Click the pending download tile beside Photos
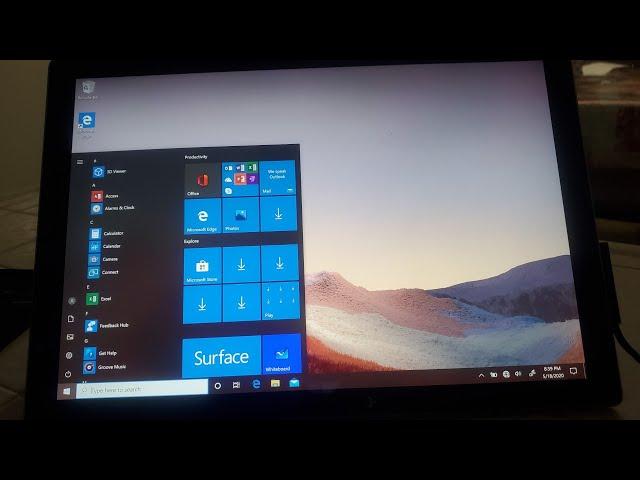The height and width of the screenshot is (480, 640). (278, 213)
